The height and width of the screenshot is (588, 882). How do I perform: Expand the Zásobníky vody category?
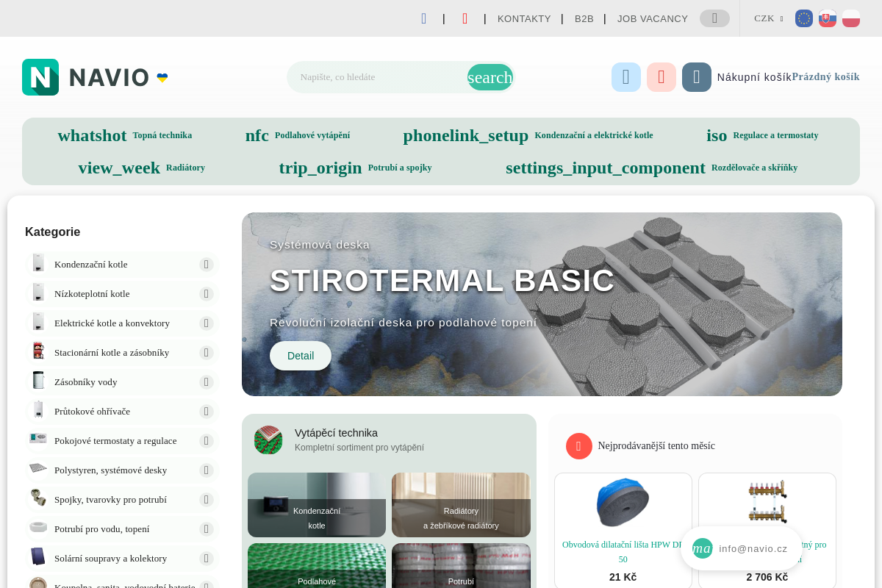[x=207, y=382]
